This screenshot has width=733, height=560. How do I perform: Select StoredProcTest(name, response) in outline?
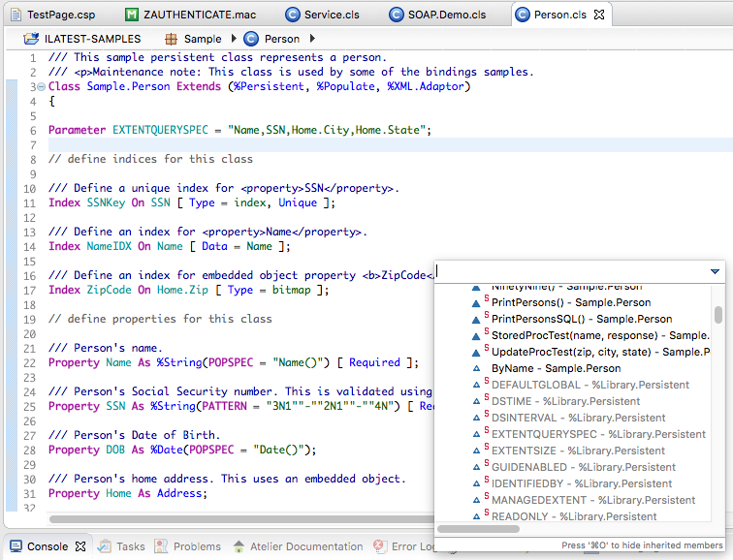pyautogui.click(x=600, y=335)
